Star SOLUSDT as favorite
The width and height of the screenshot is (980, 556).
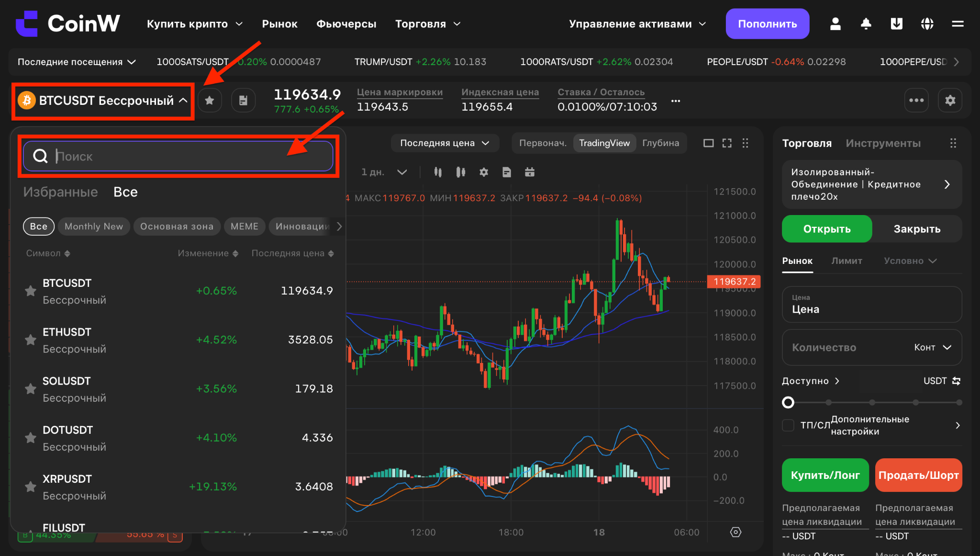[x=31, y=388]
